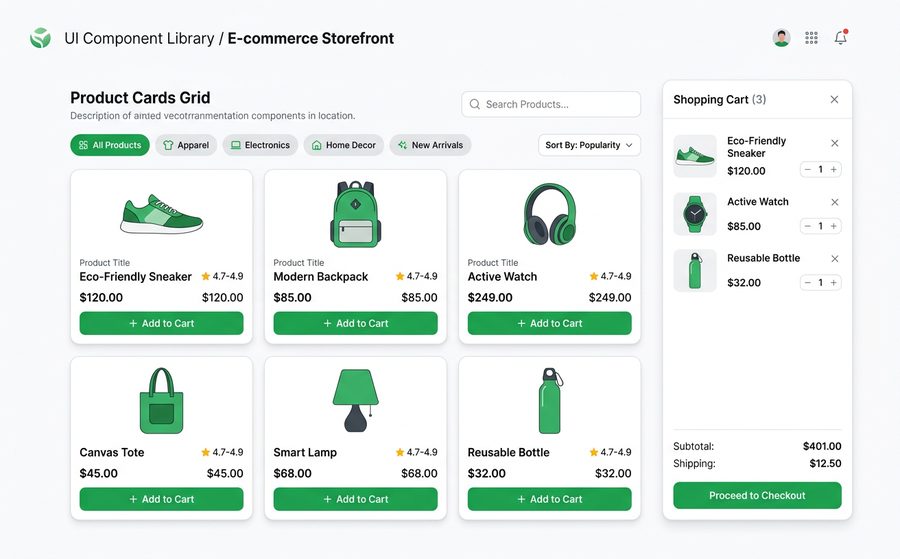Click Canvas Tote star rating icon

[x=205, y=452]
